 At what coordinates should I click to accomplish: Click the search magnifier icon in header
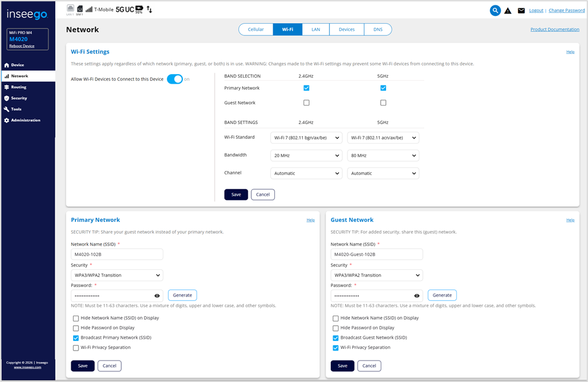(x=495, y=10)
